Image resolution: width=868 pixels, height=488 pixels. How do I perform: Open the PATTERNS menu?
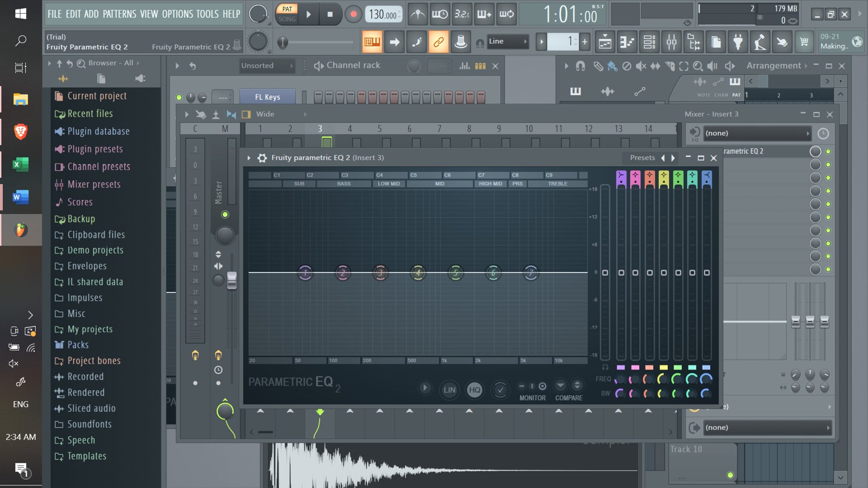coord(119,14)
